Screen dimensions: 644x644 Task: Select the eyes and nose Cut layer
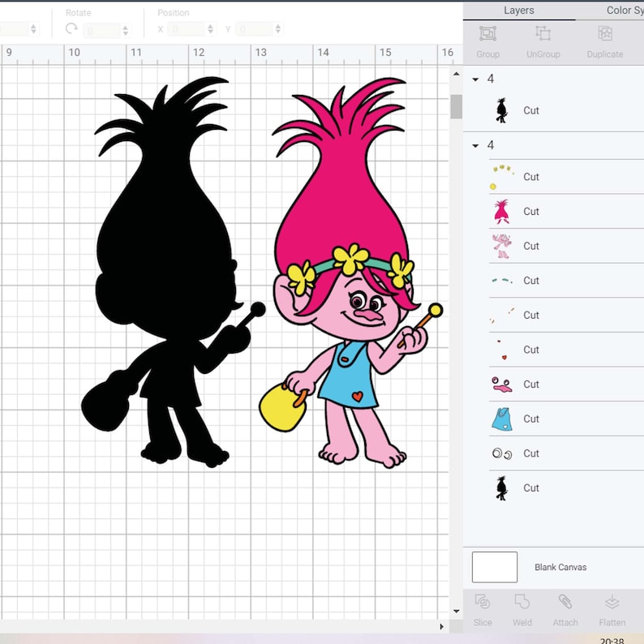click(567, 384)
